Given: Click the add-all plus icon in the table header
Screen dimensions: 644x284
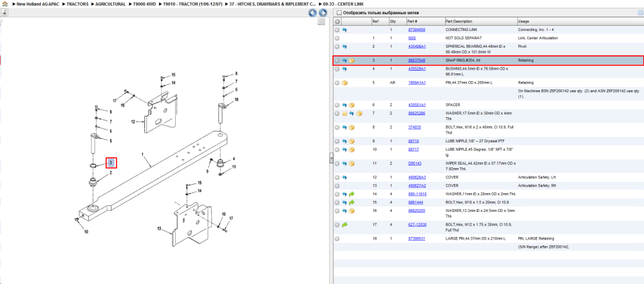Looking at the screenshot, I should [x=337, y=21].
